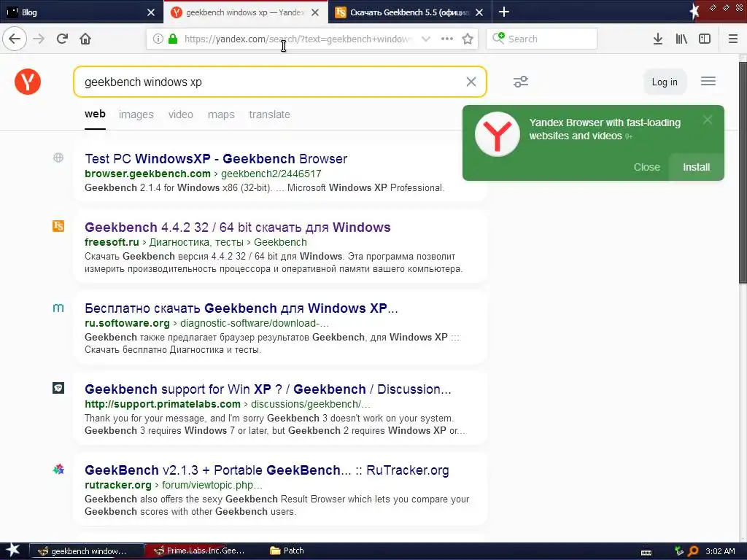Dismiss the Yandex Browser promo with X
The height and width of the screenshot is (560, 747).
(x=708, y=120)
